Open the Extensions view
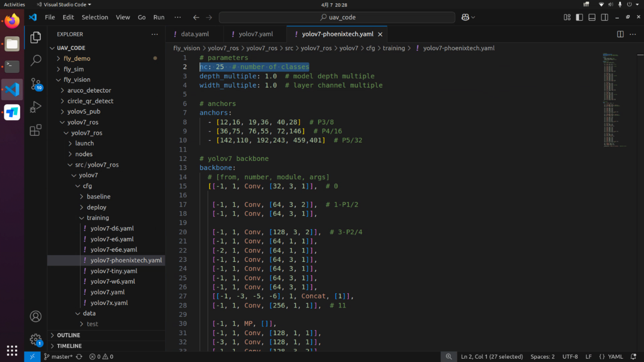This screenshot has height=362, width=644. 36,130
